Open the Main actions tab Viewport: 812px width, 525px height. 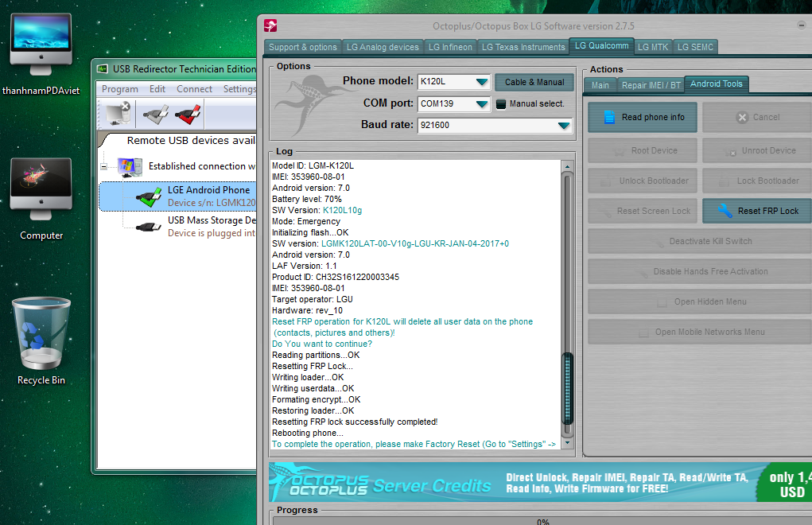point(600,85)
